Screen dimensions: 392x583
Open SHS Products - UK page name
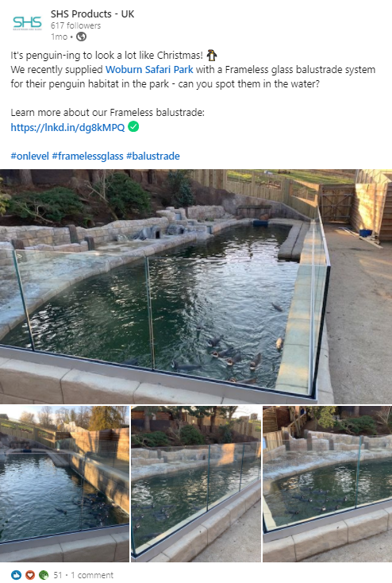click(93, 14)
